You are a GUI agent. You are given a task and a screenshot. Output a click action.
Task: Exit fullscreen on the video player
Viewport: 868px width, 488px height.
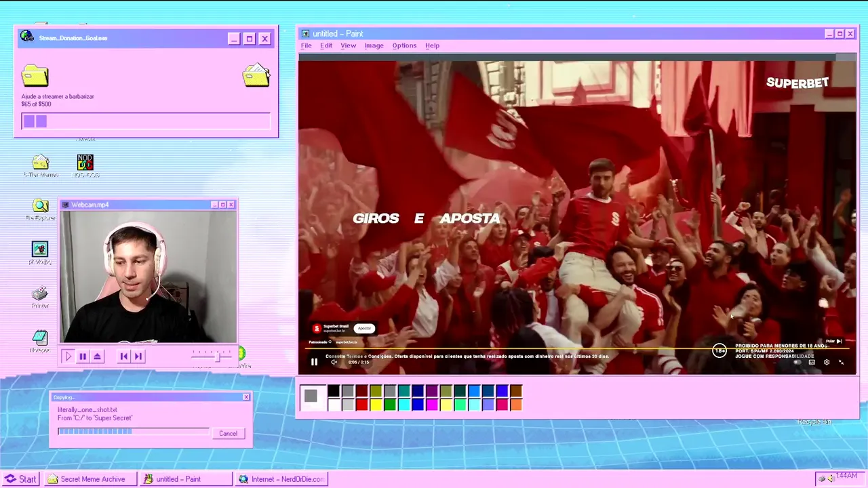841,362
